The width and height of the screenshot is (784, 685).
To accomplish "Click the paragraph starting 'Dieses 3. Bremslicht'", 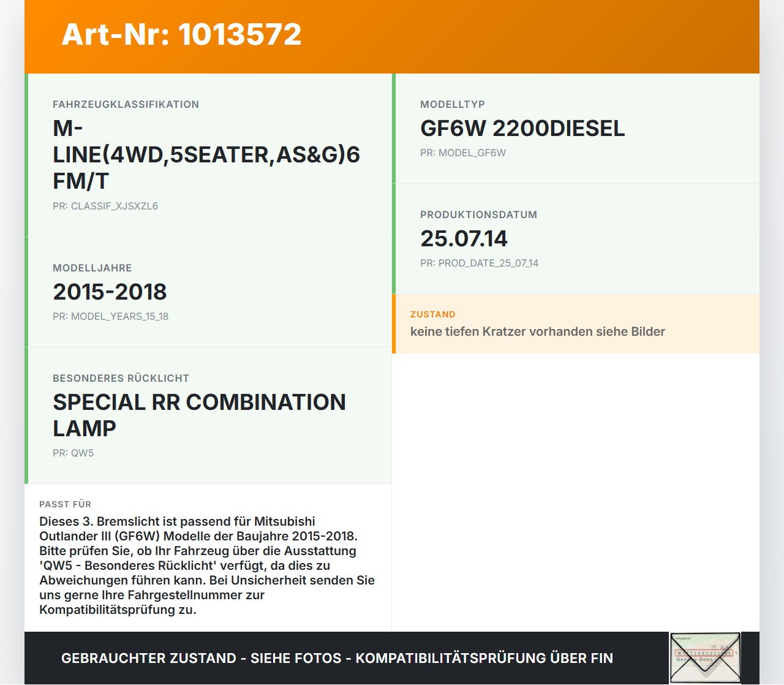I will pos(207,566).
